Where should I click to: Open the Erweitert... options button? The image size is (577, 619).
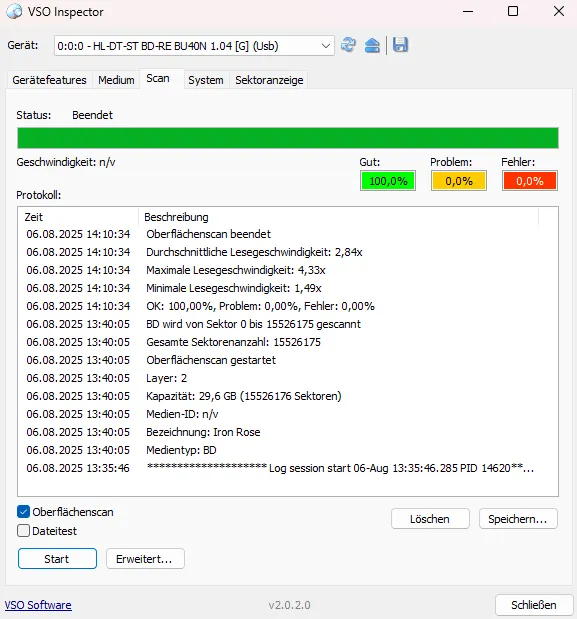tap(145, 559)
